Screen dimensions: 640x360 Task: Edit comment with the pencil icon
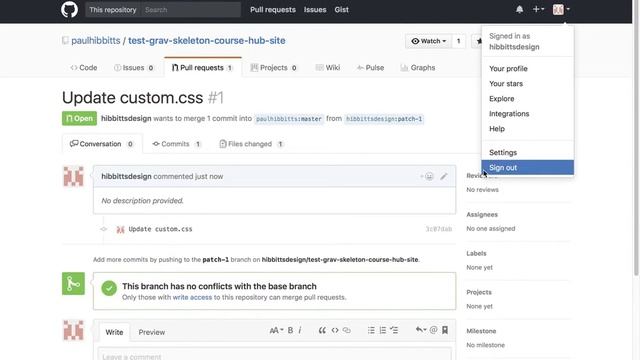444,176
